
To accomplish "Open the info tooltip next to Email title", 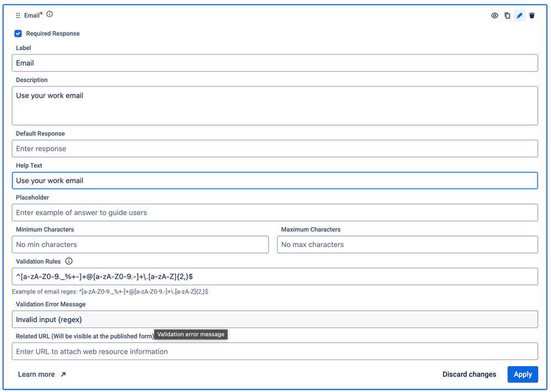I will click(x=50, y=14).
